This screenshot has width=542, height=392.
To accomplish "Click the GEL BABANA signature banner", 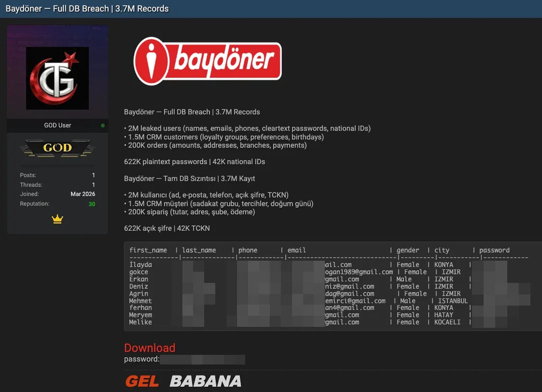I will click(183, 381).
